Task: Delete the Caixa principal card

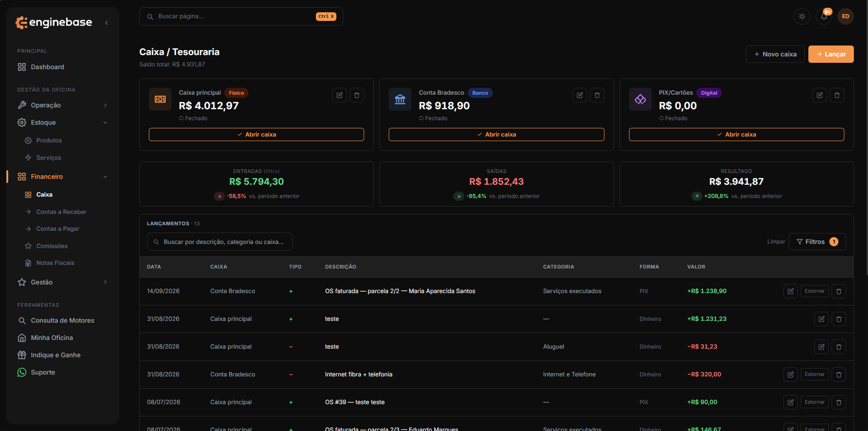Action: point(357,95)
